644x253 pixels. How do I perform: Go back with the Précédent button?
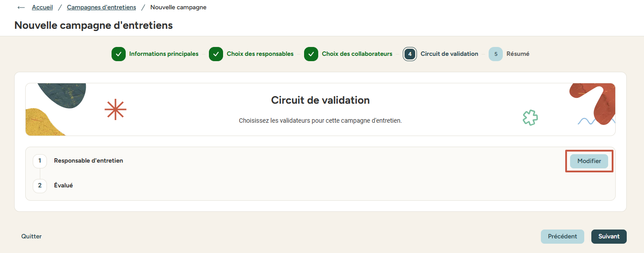click(x=563, y=237)
